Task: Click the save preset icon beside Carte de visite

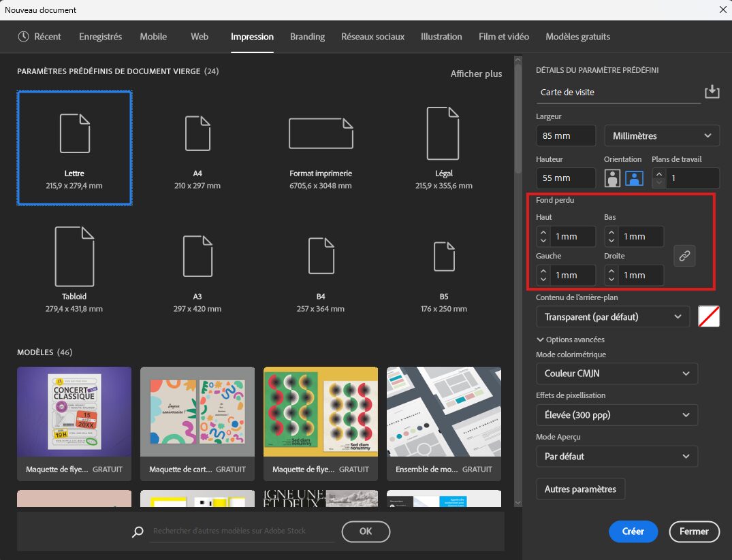Action: coord(712,92)
